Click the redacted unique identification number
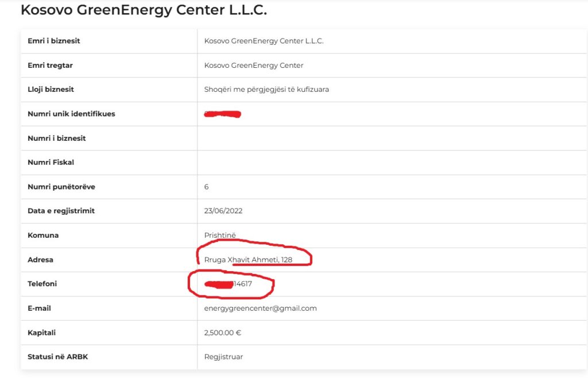The height and width of the screenshot is (378, 588). pos(222,114)
